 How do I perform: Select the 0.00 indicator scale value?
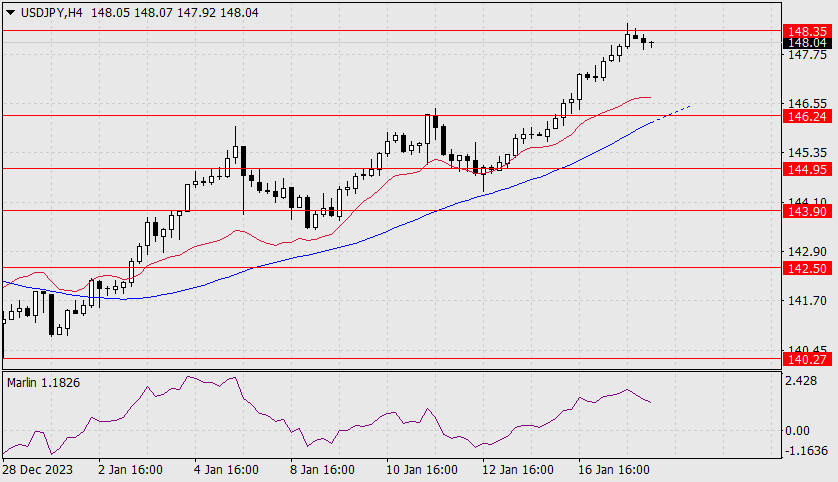pyautogui.click(x=797, y=430)
